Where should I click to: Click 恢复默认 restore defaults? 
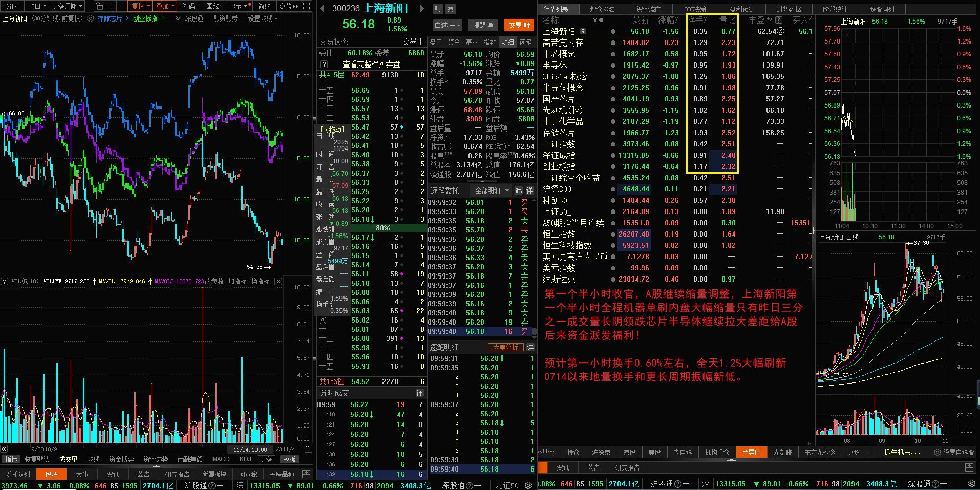click(x=37, y=459)
